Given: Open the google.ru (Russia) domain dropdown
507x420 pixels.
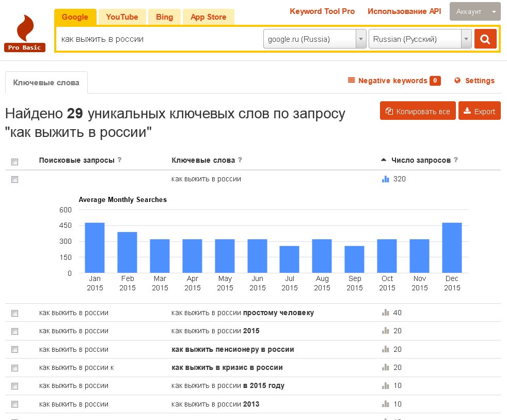Looking at the screenshot, I should 314,39.
